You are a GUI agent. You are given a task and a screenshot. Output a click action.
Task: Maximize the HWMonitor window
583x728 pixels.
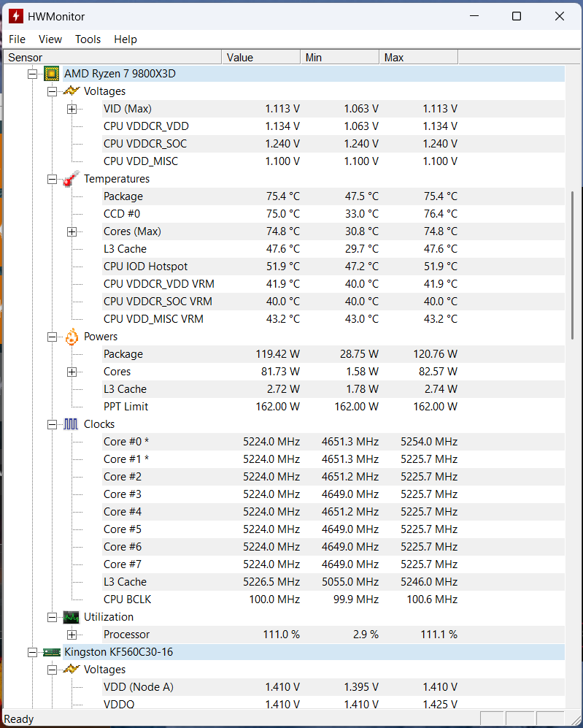click(516, 16)
